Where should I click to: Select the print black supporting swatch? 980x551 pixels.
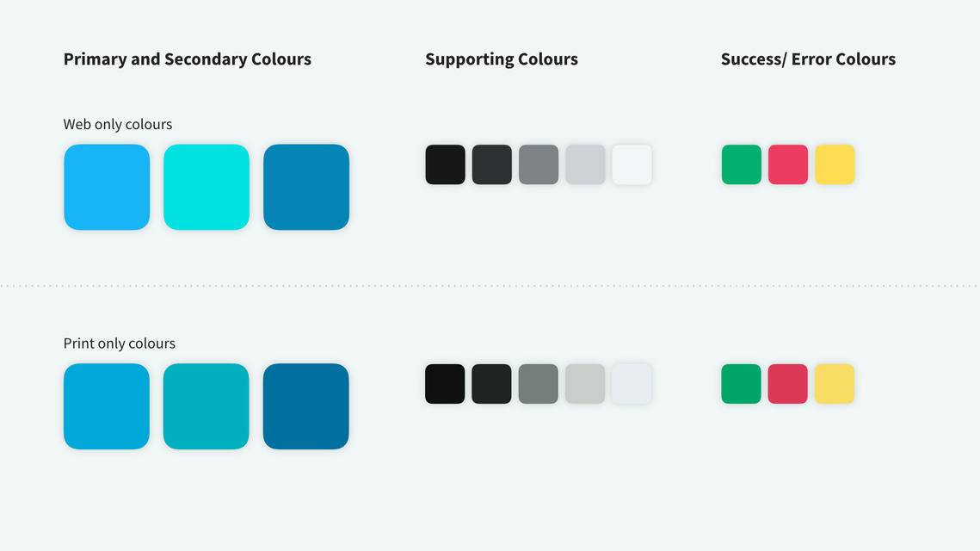(x=445, y=384)
